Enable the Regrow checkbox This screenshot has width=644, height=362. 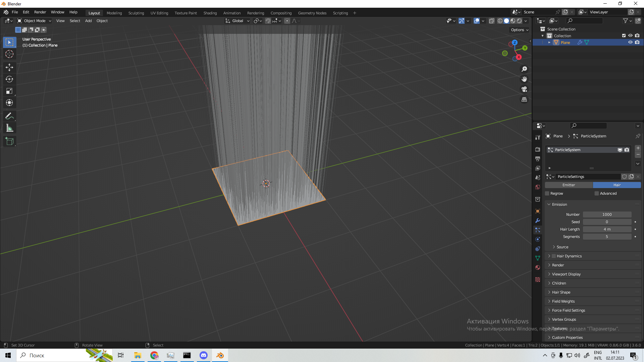[547, 193]
